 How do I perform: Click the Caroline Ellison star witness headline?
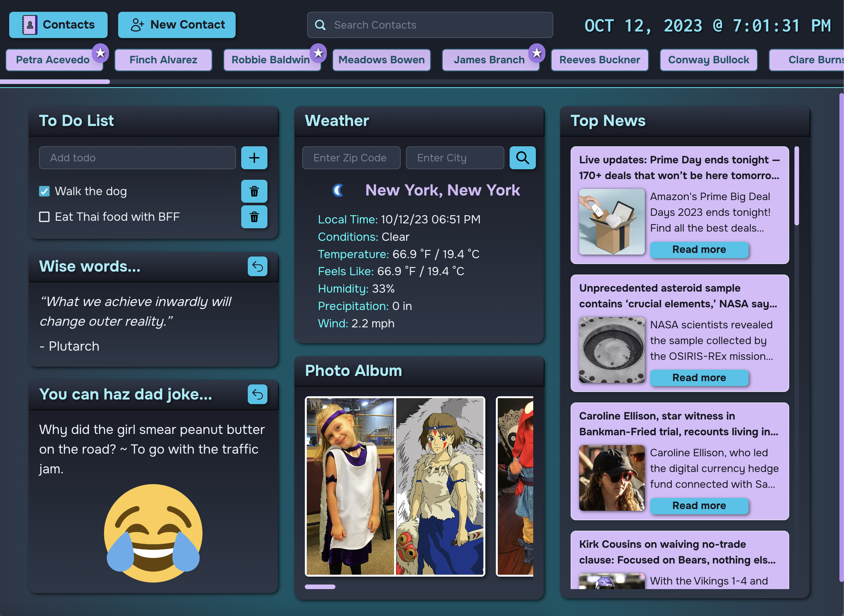678,423
